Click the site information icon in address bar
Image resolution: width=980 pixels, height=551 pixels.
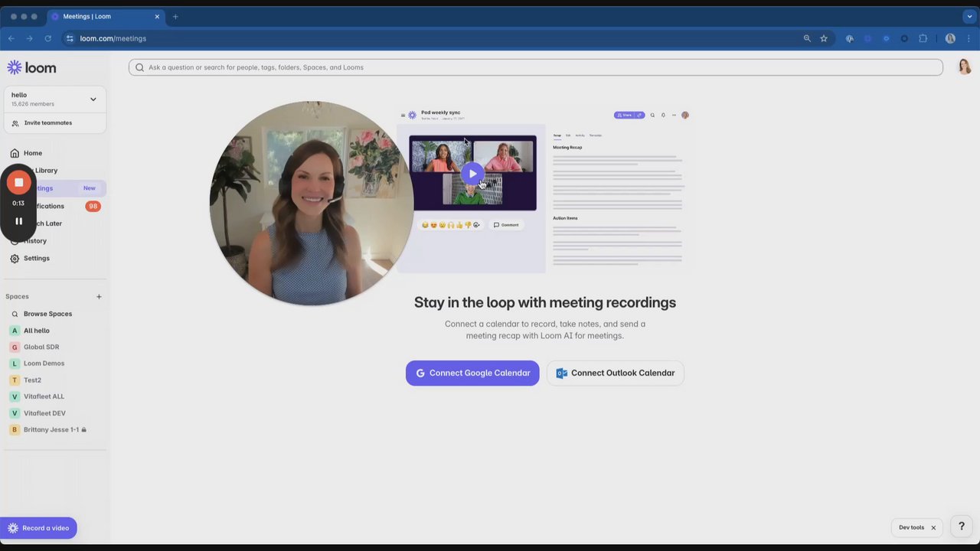click(70, 38)
